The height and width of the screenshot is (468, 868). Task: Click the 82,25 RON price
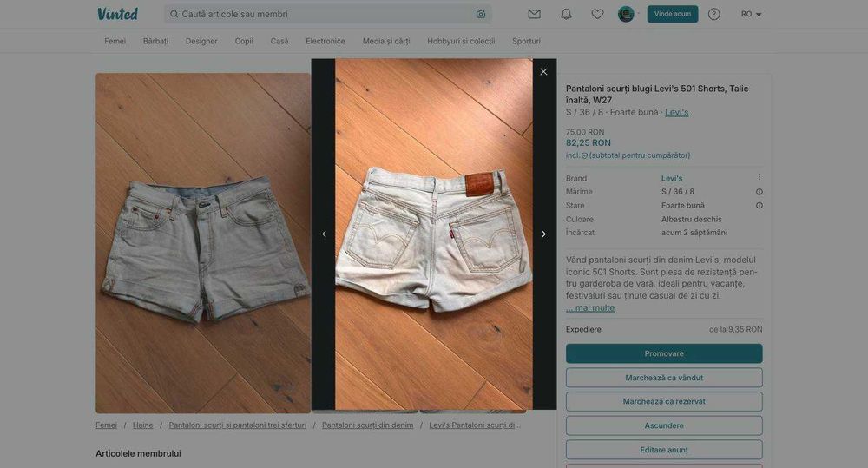tap(589, 143)
